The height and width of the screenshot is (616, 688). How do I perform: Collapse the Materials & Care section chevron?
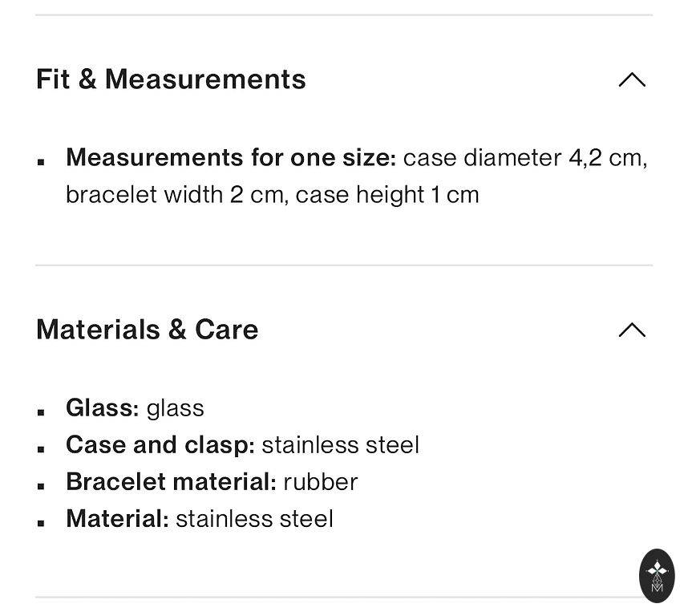click(632, 330)
